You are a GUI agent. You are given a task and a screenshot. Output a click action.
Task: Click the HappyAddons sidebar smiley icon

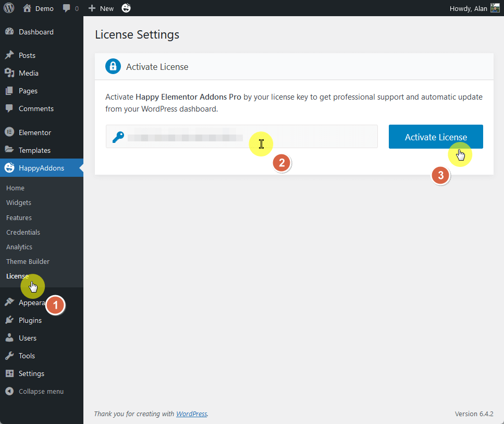(x=9, y=167)
